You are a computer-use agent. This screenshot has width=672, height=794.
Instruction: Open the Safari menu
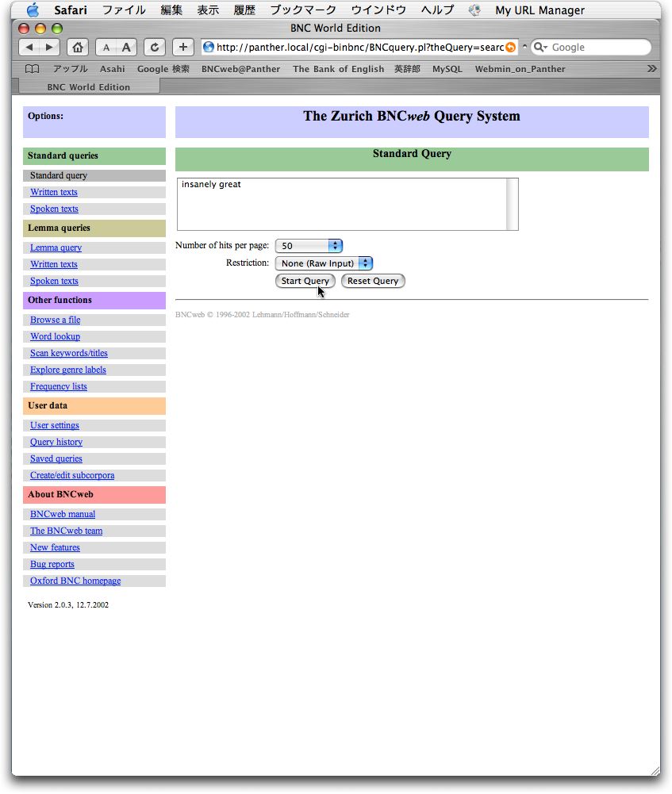71,10
